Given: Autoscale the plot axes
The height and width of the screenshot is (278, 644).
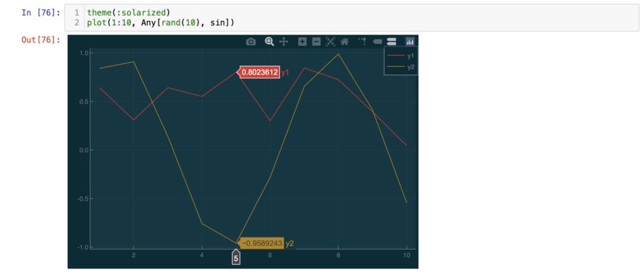Looking at the screenshot, I should tap(330, 42).
